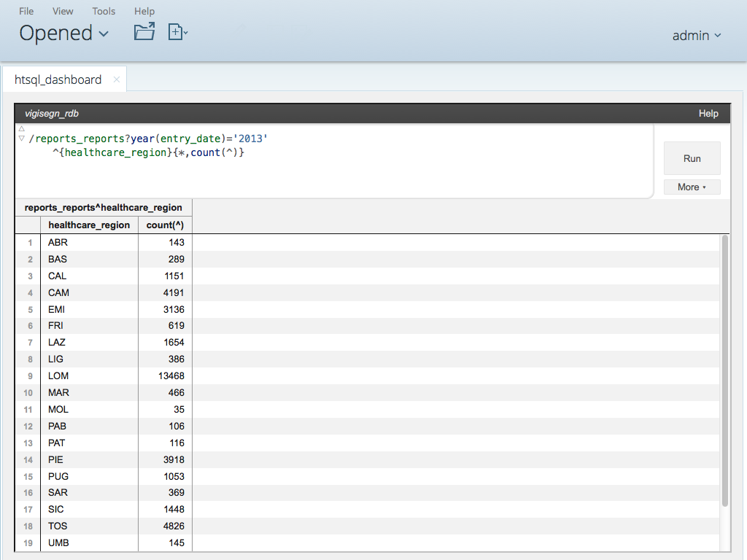
Task: Select the TOS region cell
Action: point(89,526)
